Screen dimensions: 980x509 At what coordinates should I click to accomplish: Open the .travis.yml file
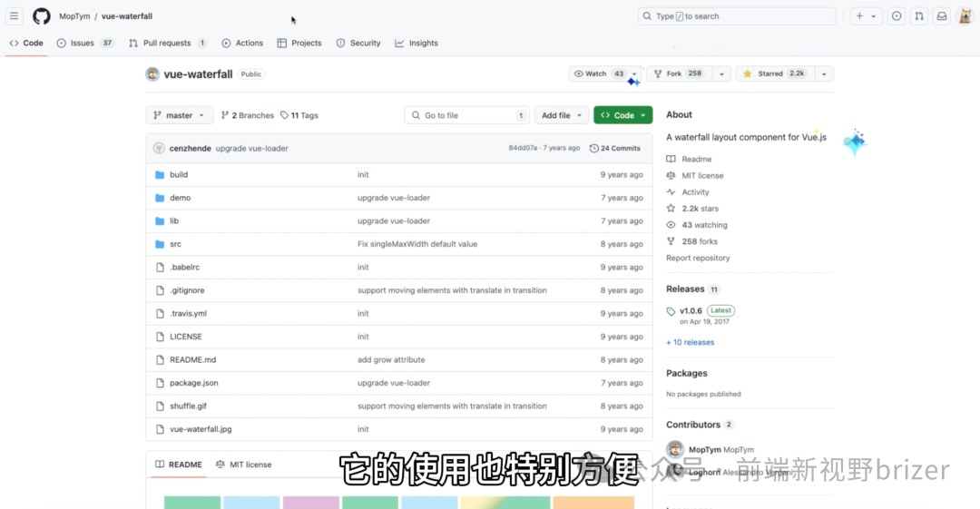pos(188,313)
